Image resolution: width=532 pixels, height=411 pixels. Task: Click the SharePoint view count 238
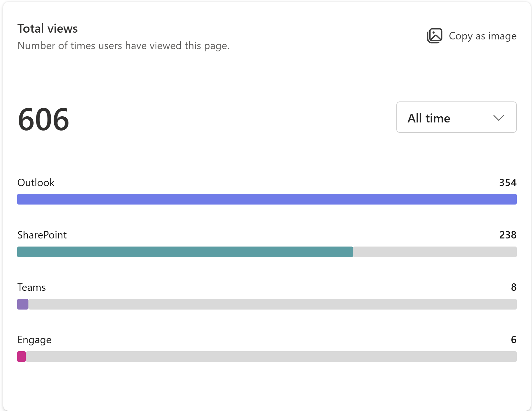(x=507, y=235)
